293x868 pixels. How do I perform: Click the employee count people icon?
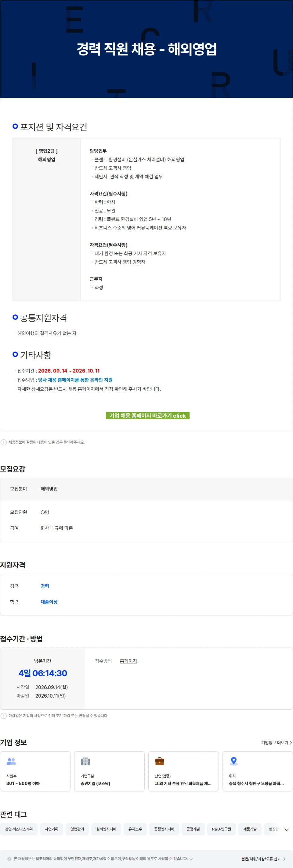click(x=12, y=761)
